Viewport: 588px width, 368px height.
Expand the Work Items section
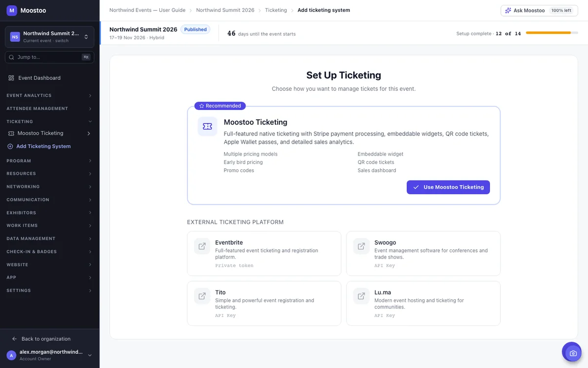pyautogui.click(x=49, y=226)
